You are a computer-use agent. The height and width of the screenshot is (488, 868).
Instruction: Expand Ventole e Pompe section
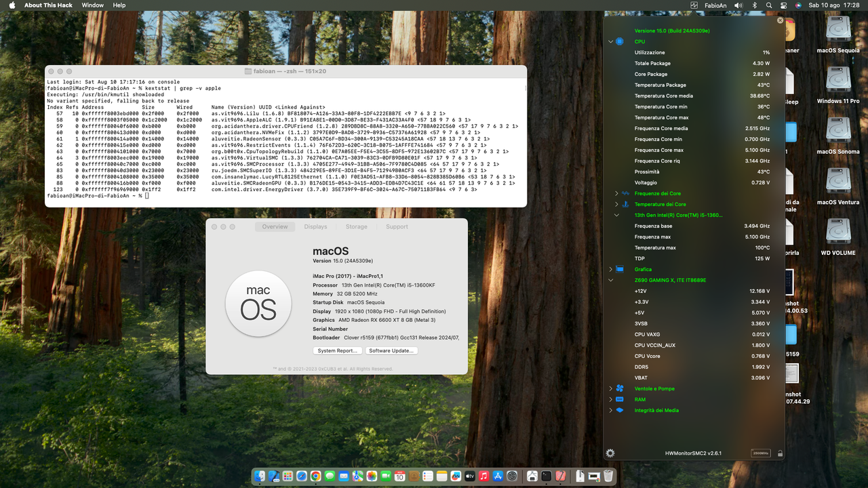coord(610,388)
